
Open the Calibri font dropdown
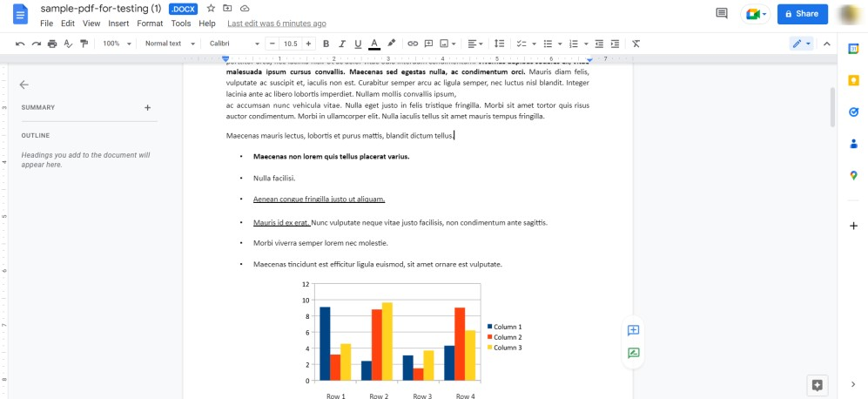click(x=234, y=44)
